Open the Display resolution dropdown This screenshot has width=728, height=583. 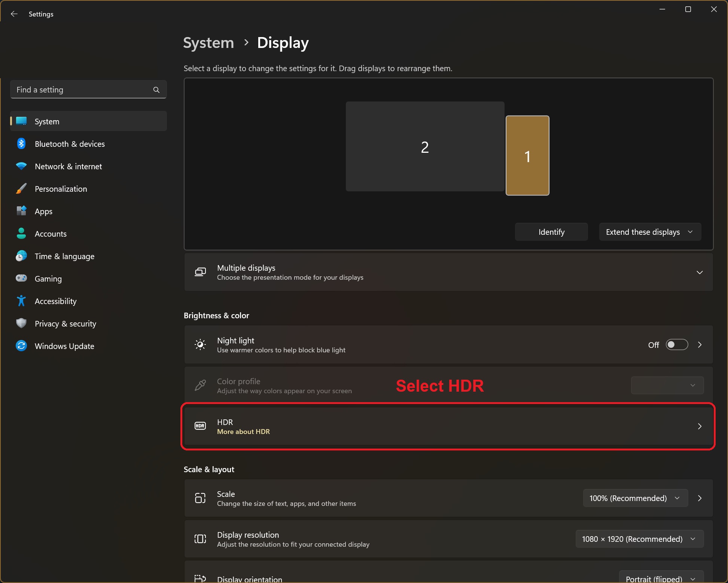[x=639, y=539]
